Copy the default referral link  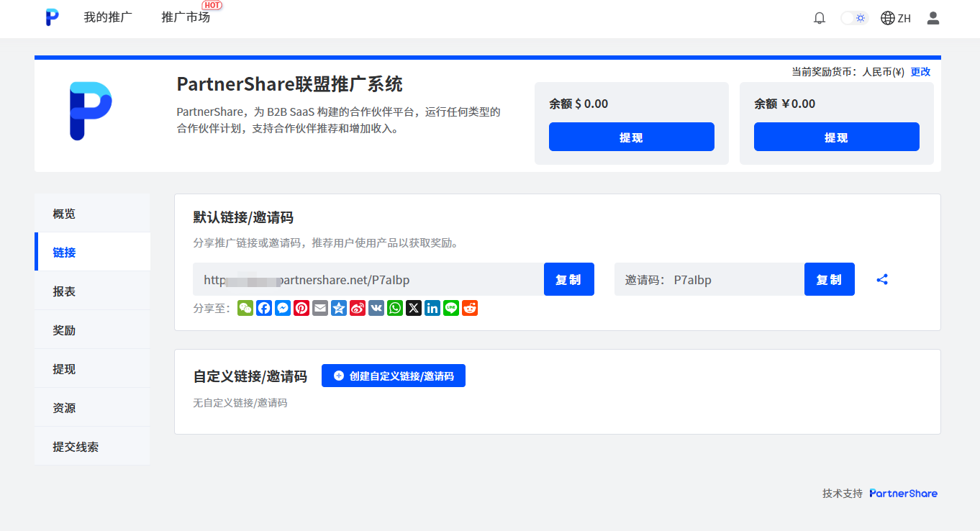pyautogui.click(x=569, y=279)
